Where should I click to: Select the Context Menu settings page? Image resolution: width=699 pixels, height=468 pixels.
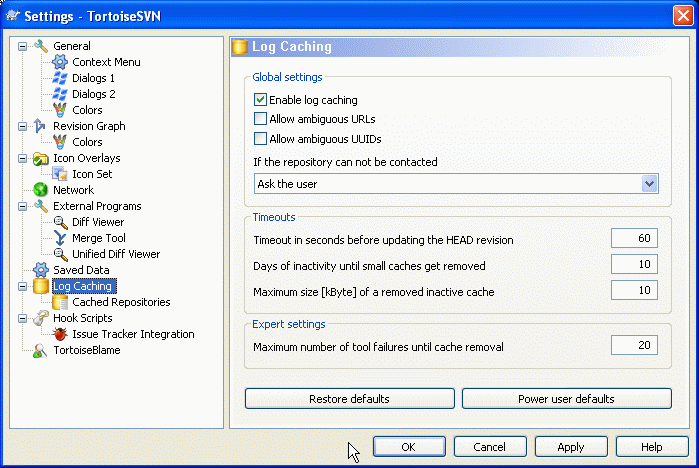[x=106, y=62]
